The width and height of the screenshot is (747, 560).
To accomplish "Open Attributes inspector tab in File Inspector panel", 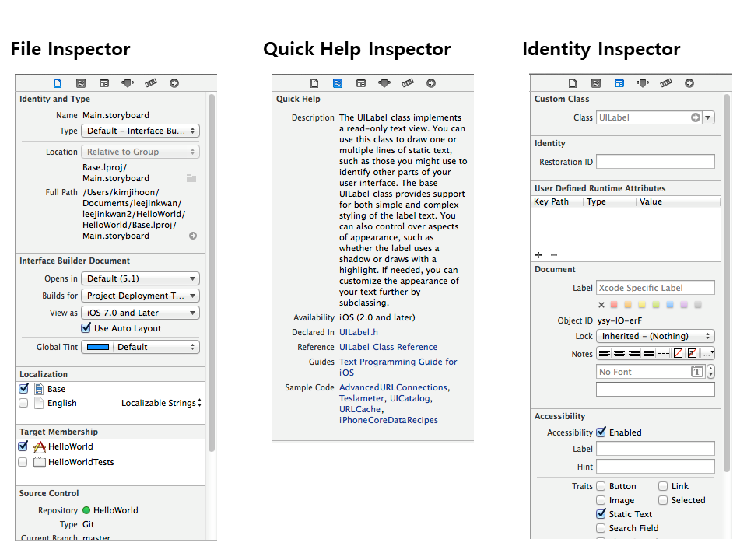I will [128, 82].
